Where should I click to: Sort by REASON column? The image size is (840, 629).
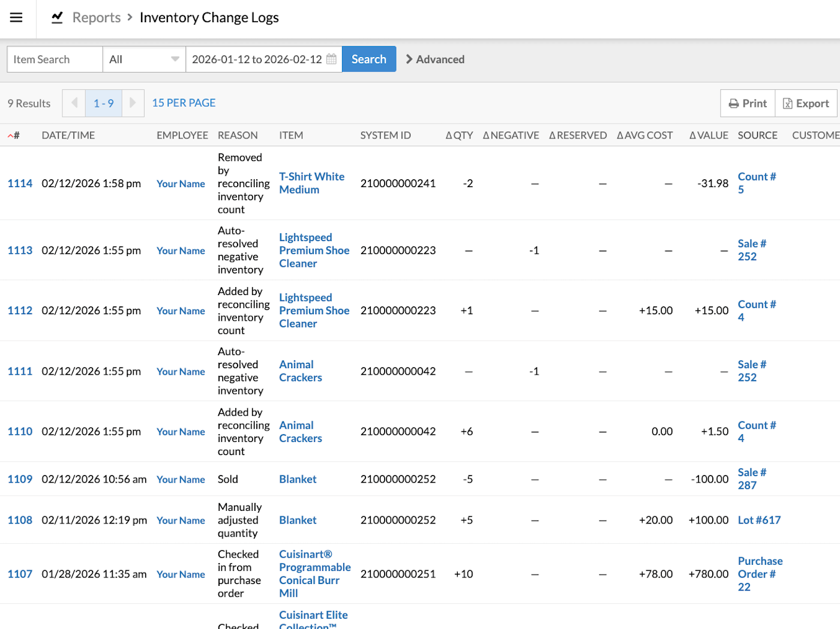[238, 136]
